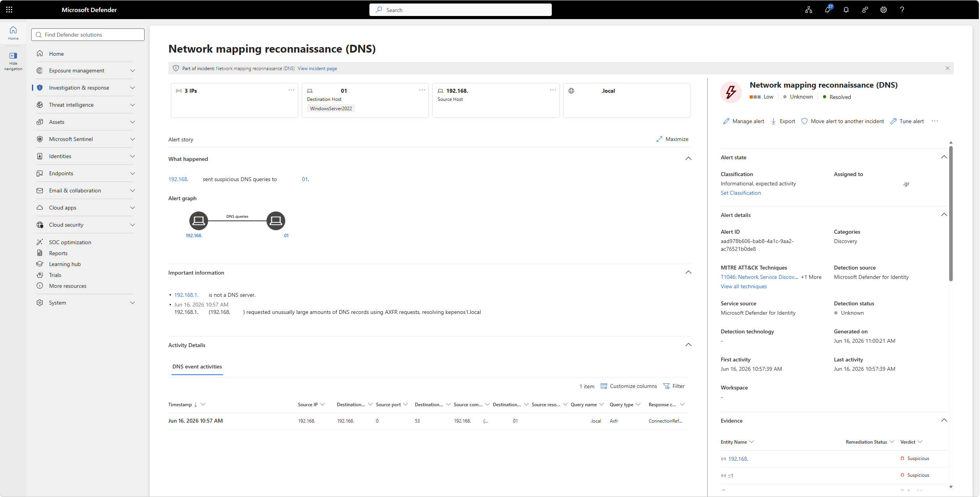
Task: Click View incident page link
Action: (x=317, y=69)
